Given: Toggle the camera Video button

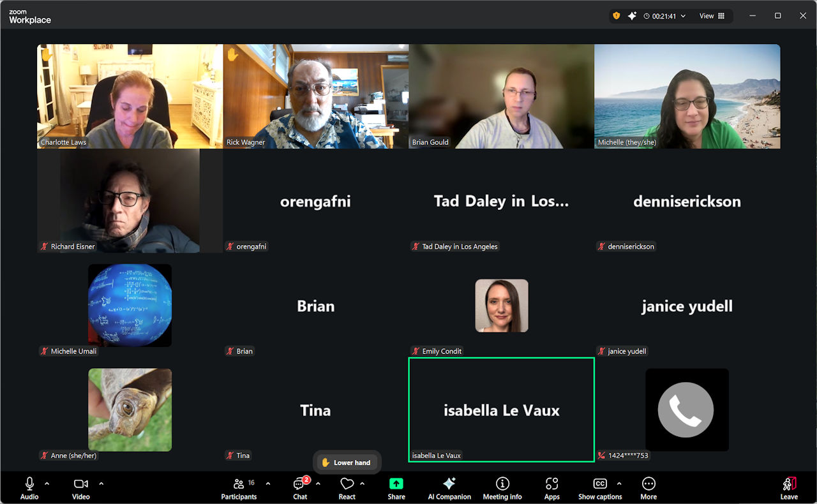Looking at the screenshot, I should pos(80,488).
